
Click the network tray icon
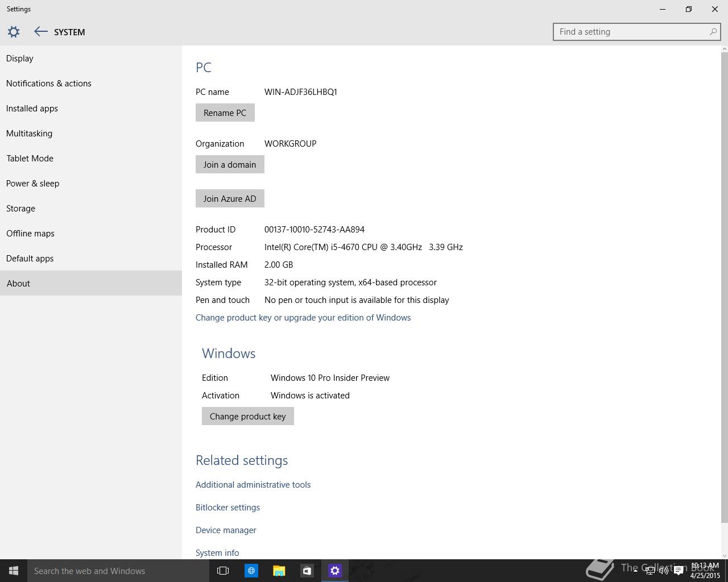pyautogui.click(x=650, y=571)
